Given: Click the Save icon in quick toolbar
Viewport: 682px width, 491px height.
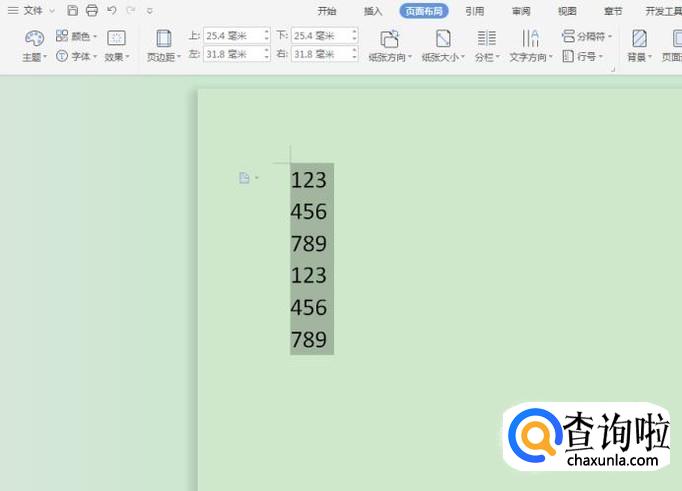Looking at the screenshot, I should click(73, 10).
